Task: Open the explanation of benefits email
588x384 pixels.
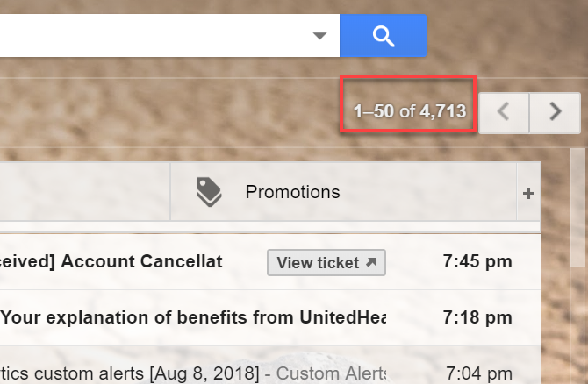Action: (193, 316)
